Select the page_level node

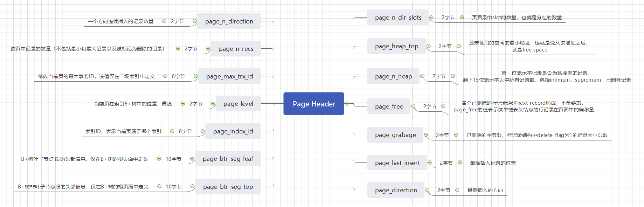pos(238,104)
